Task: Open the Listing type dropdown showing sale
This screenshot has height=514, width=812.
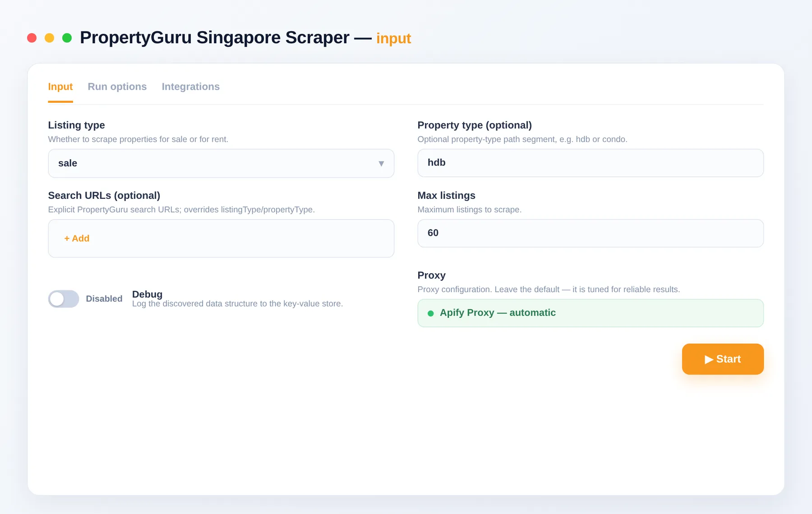Action: pos(221,163)
